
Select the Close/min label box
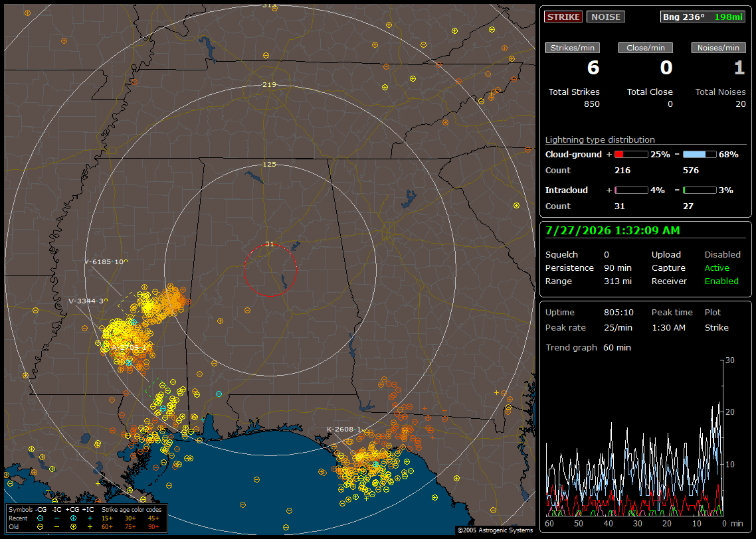click(x=646, y=48)
